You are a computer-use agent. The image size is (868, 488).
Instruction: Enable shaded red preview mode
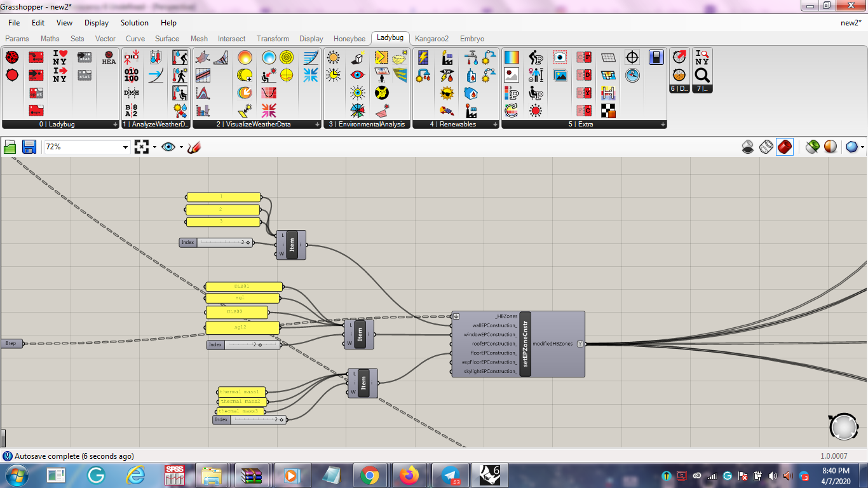tap(785, 147)
